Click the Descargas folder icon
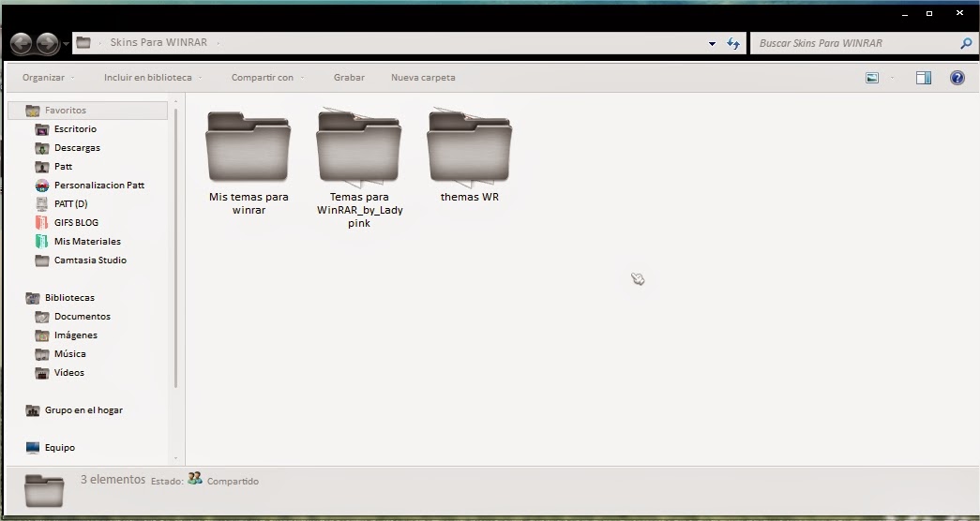Image resolution: width=980 pixels, height=521 pixels. [42, 148]
